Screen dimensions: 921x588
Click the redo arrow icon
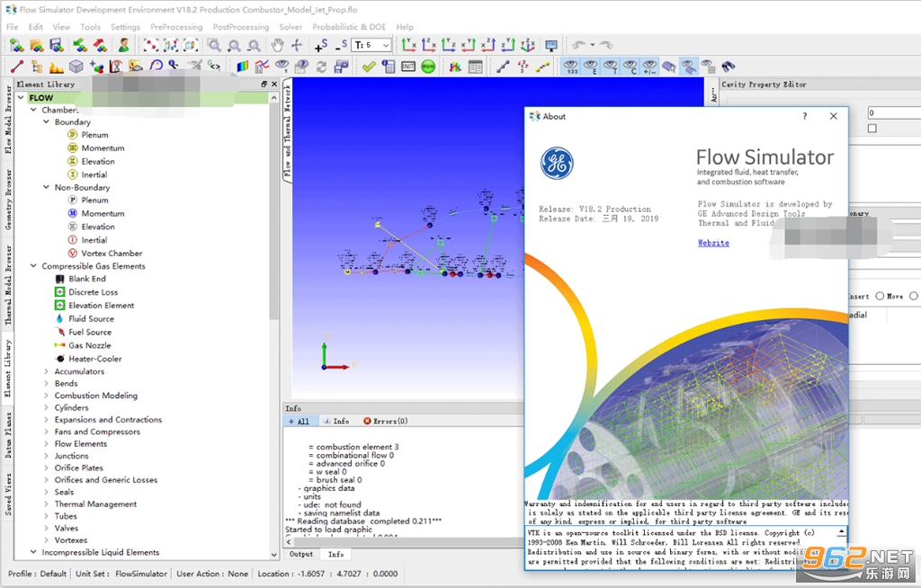[x=606, y=45]
